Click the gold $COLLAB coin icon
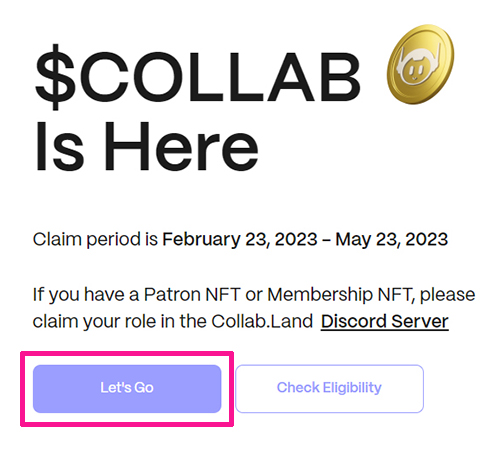Screen dimensions: 500x452 click(420, 64)
